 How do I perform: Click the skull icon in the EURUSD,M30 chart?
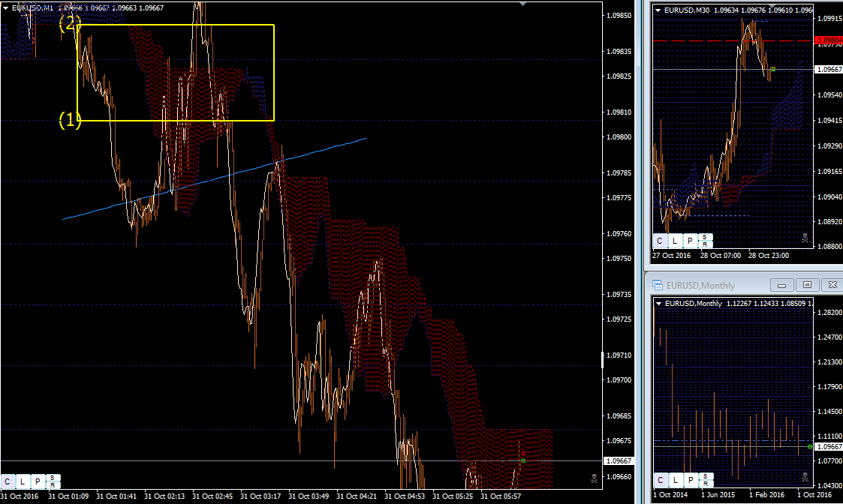(x=805, y=238)
